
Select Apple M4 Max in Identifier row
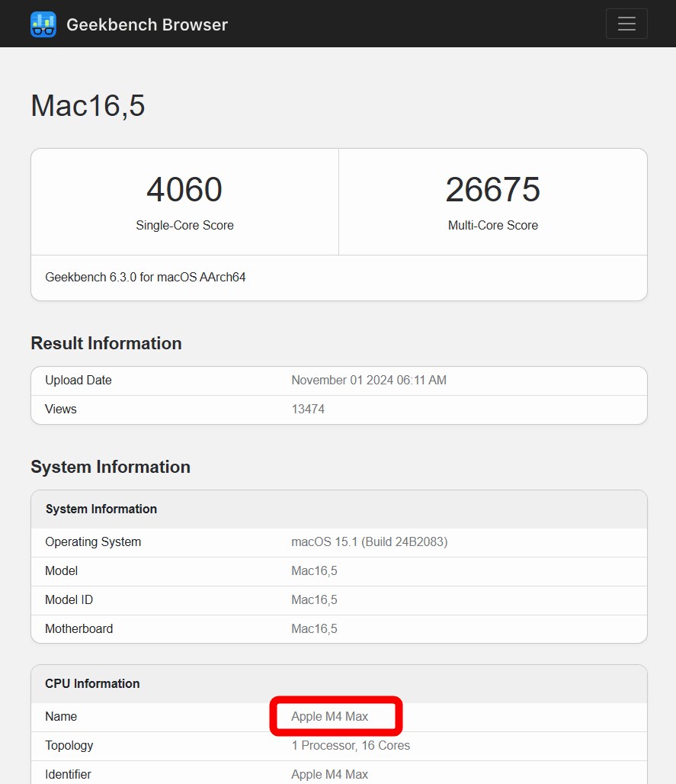[x=330, y=775]
